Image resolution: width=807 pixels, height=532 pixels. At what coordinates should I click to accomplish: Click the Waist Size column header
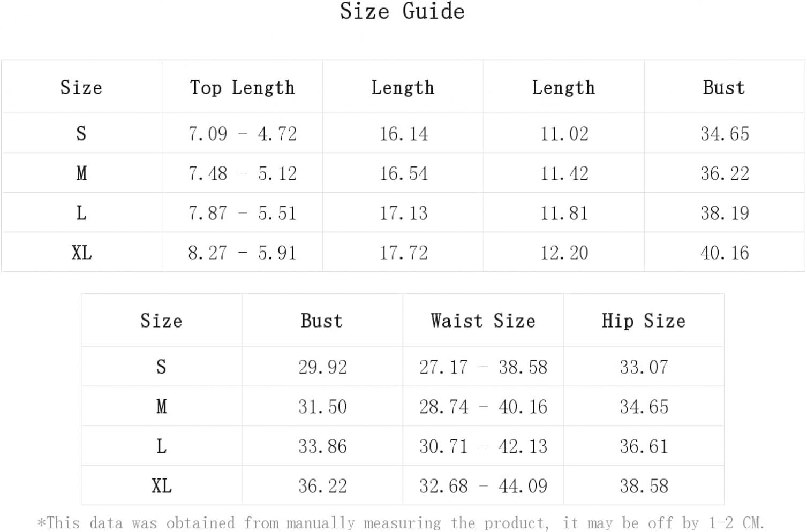(483, 321)
